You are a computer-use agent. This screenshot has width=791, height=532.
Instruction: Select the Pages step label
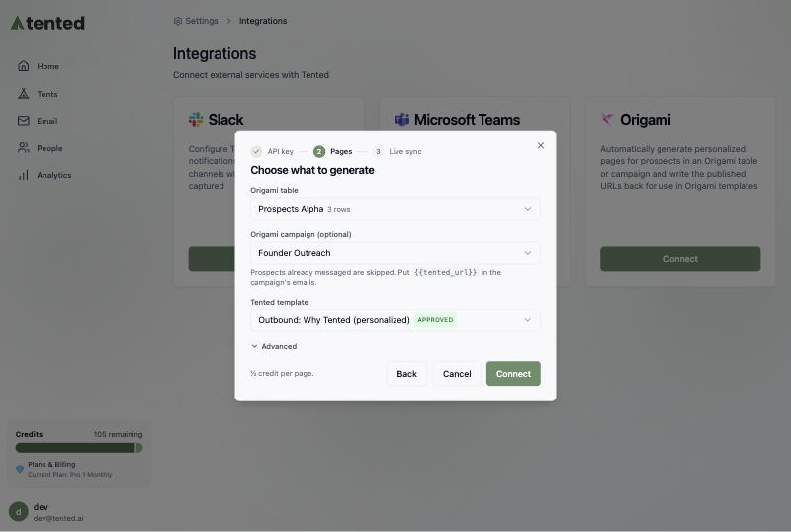click(341, 151)
